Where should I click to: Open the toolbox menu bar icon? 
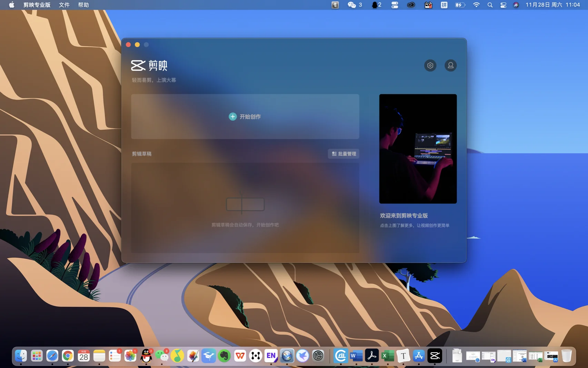coord(428,5)
